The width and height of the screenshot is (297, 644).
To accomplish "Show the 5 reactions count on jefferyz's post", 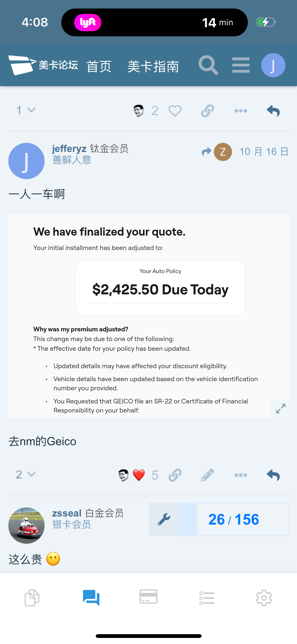I will coord(155,475).
